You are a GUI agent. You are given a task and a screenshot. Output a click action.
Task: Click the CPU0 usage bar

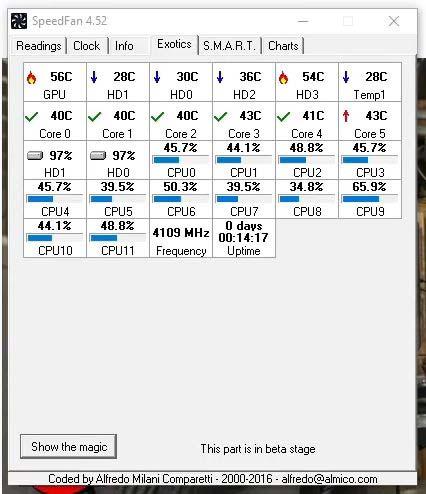coord(181,160)
